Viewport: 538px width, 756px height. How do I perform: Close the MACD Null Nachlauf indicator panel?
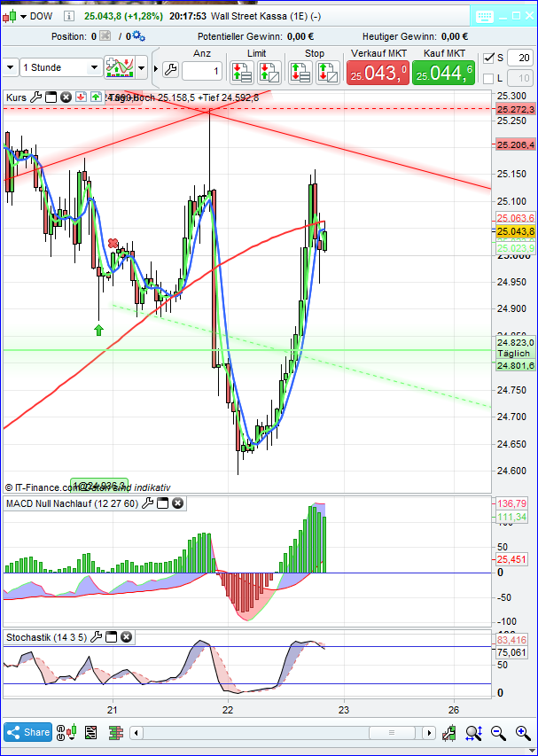(x=177, y=503)
